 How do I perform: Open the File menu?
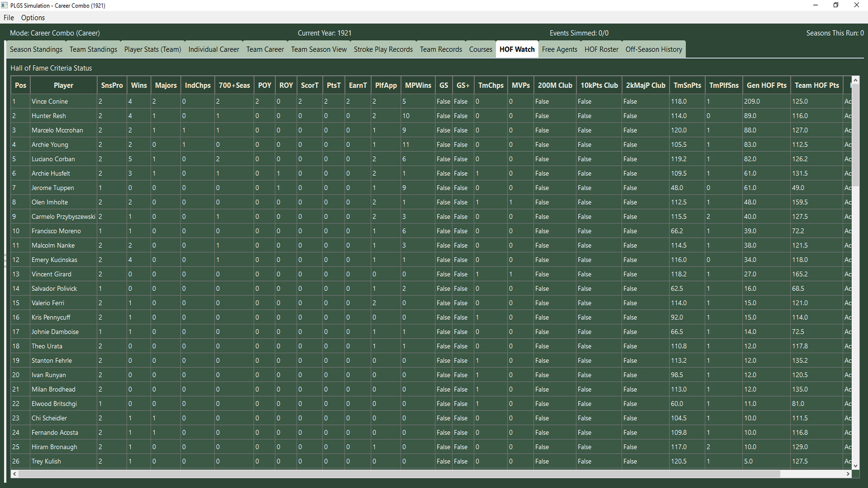coord(9,18)
